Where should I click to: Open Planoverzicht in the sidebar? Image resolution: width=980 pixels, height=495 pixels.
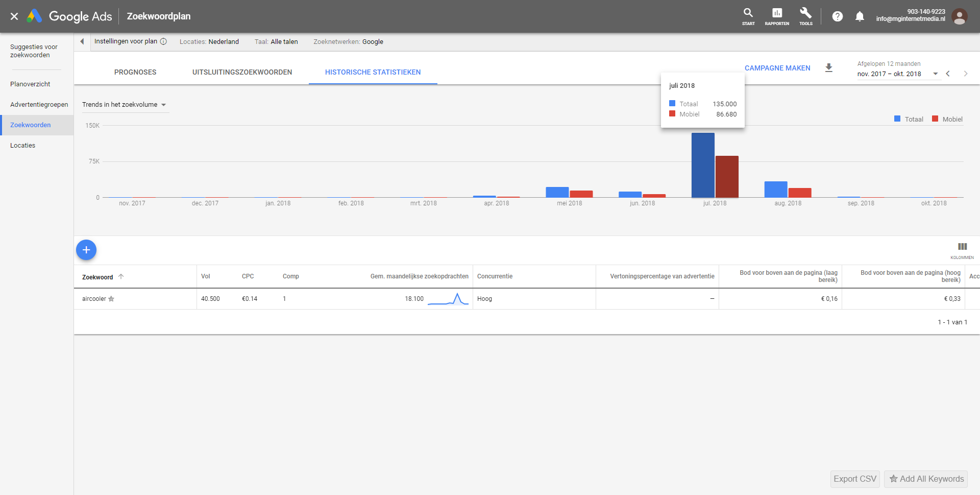click(x=30, y=84)
